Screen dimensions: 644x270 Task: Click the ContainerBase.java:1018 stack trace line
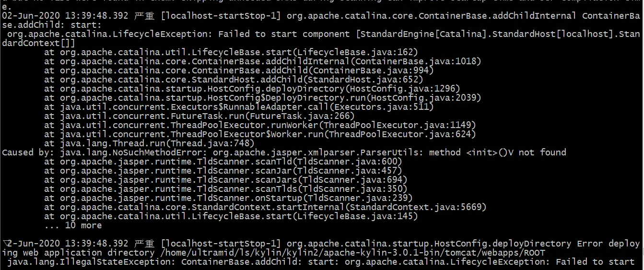[263, 61]
